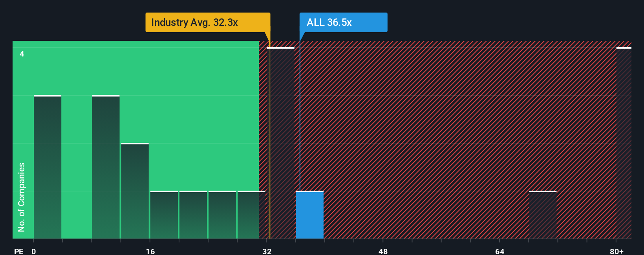
Task: Click the y-axis value 4
Action: [x=22, y=54]
